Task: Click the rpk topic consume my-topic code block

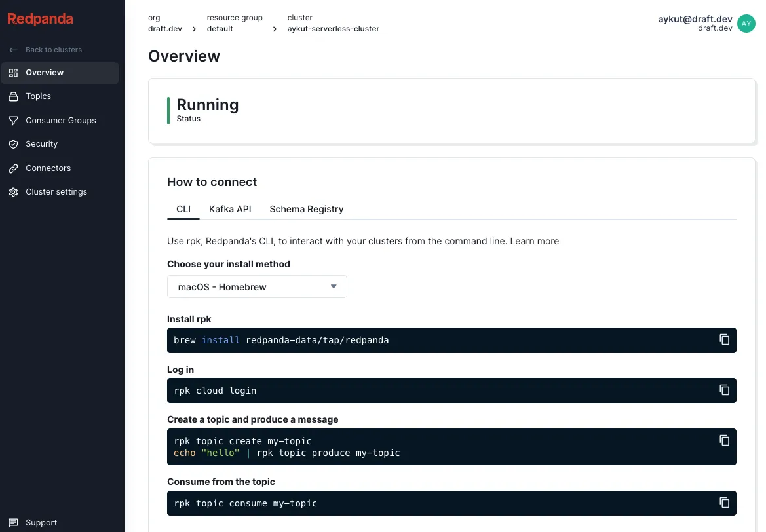Action: [451, 503]
